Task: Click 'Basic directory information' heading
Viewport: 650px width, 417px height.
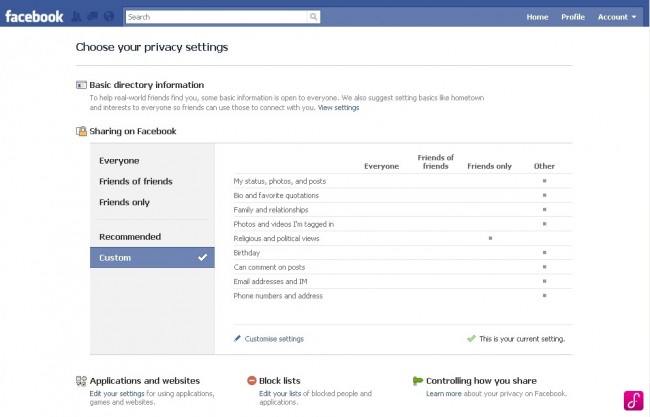Action: pos(147,85)
